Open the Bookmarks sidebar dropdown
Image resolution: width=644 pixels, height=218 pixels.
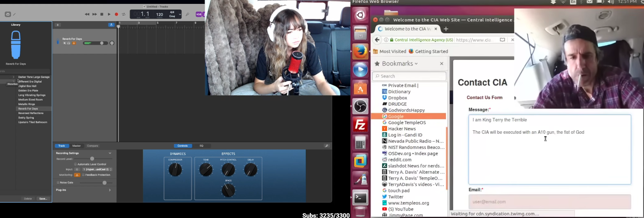399,64
